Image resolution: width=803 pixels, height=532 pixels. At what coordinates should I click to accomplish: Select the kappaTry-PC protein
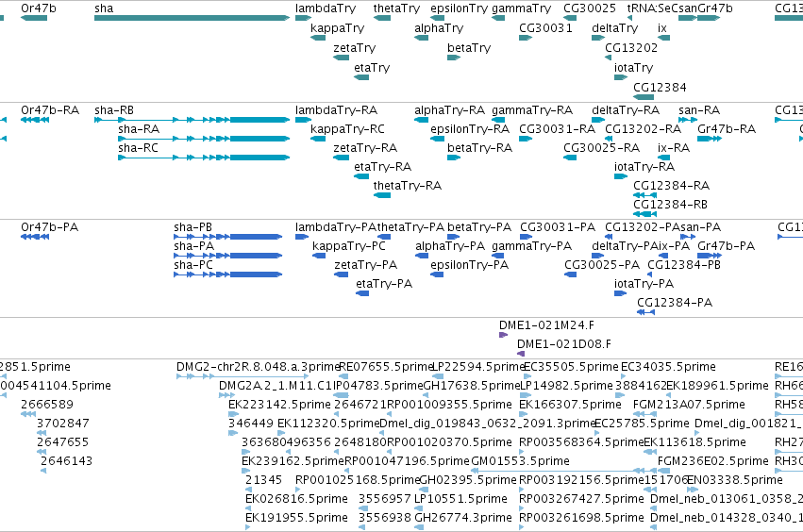[x=319, y=256]
